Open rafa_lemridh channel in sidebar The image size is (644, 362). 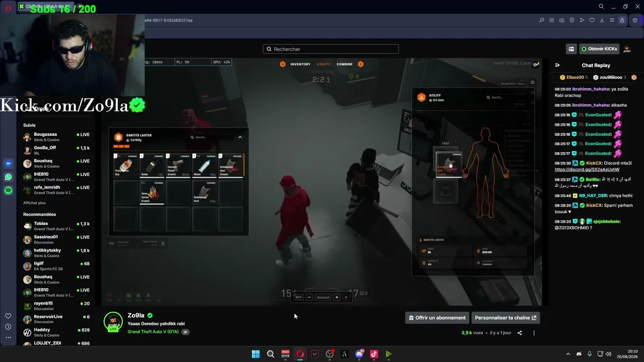coord(56,190)
